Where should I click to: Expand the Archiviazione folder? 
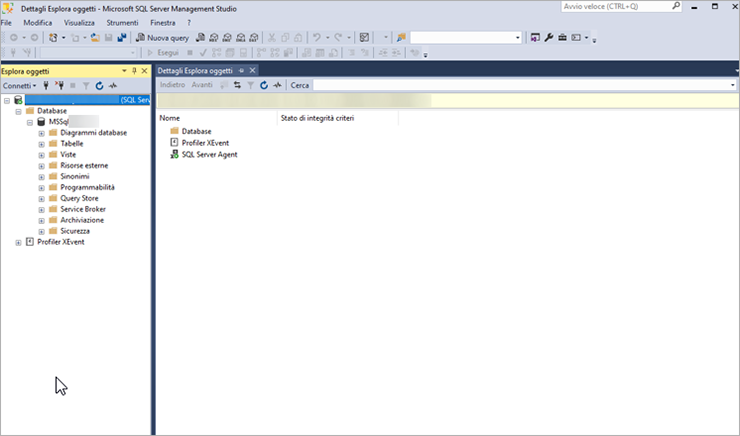[42, 220]
